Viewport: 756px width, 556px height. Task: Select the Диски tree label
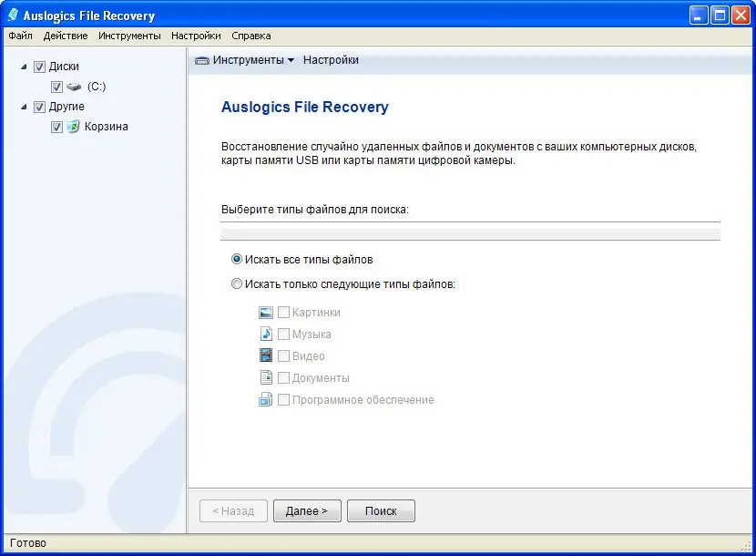64,67
